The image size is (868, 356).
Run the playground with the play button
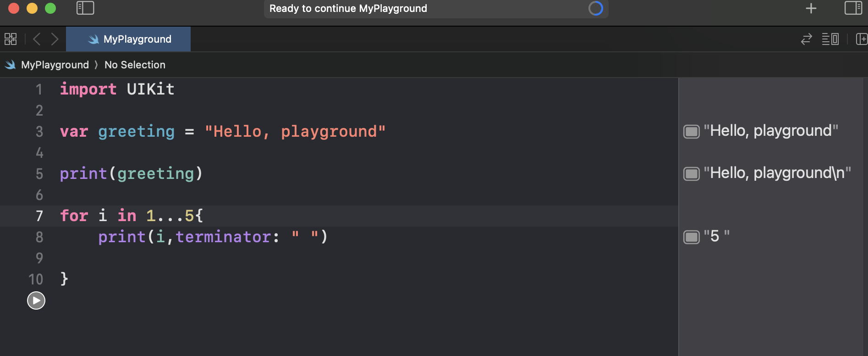36,300
